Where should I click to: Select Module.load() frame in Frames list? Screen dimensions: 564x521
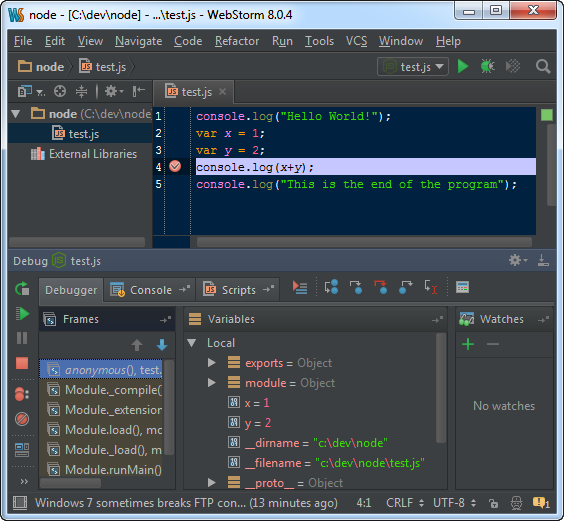click(104, 430)
